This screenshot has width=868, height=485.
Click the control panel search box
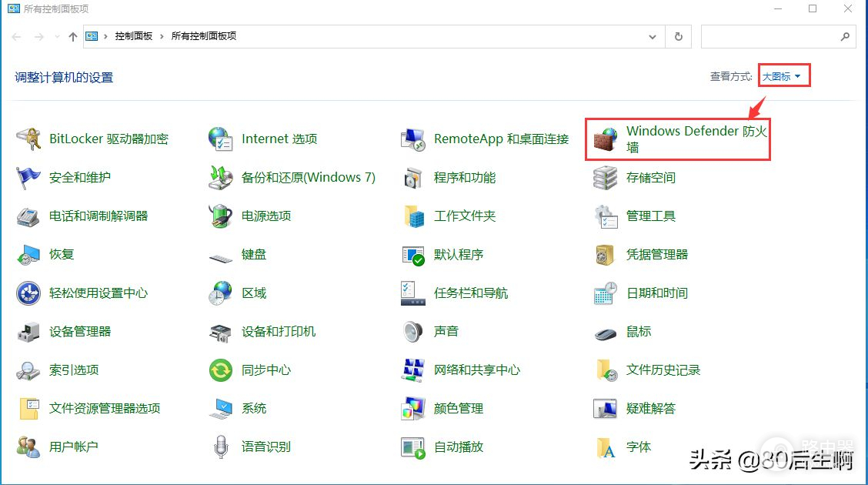(x=778, y=36)
